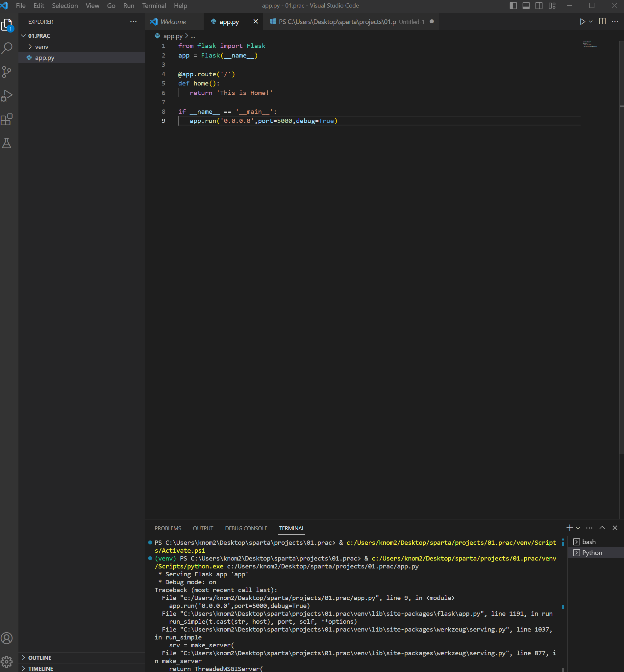Select the TERMINAL panel tab
The width and height of the screenshot is (624, 672).
[x=292, y=528]
